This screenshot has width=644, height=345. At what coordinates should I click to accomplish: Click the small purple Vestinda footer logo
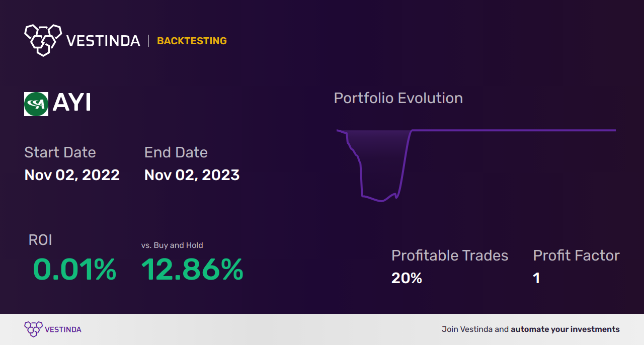click(x=33, y=329)
